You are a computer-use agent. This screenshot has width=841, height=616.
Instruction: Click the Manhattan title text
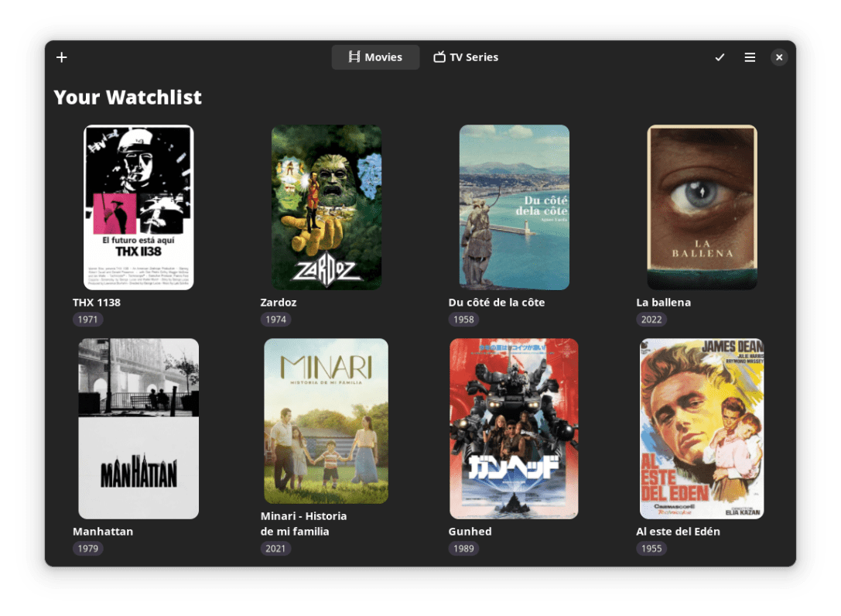pyautogui.click(x=103, y=532)
